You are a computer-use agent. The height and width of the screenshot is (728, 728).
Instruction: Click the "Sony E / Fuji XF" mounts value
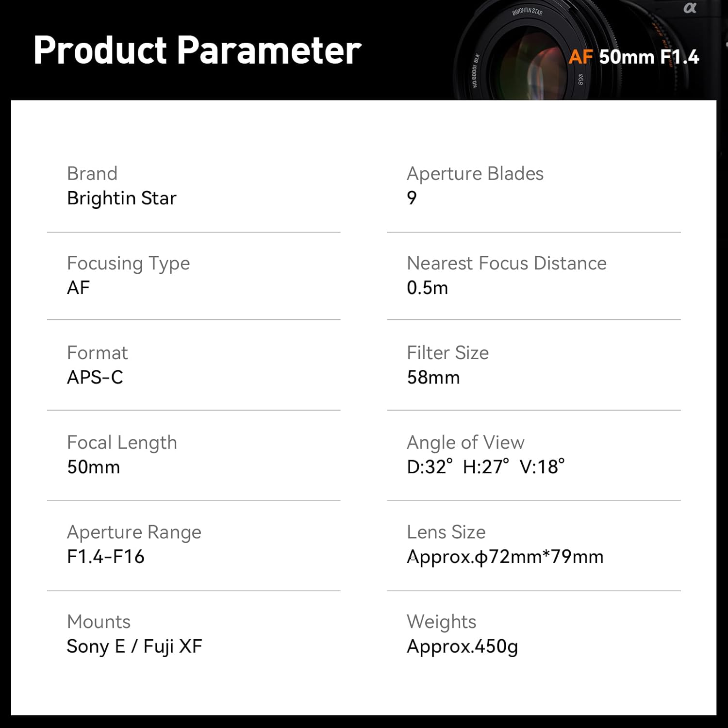(x=134, y=646)
